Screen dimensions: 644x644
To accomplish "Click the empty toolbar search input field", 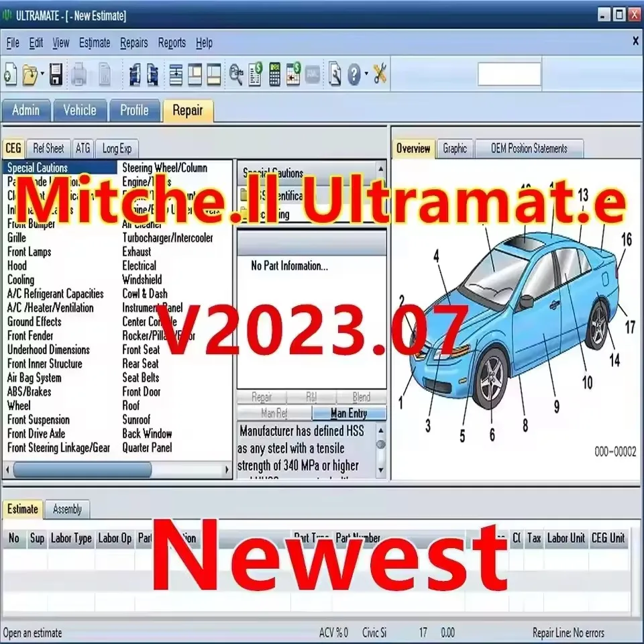I will pos(509,74).
